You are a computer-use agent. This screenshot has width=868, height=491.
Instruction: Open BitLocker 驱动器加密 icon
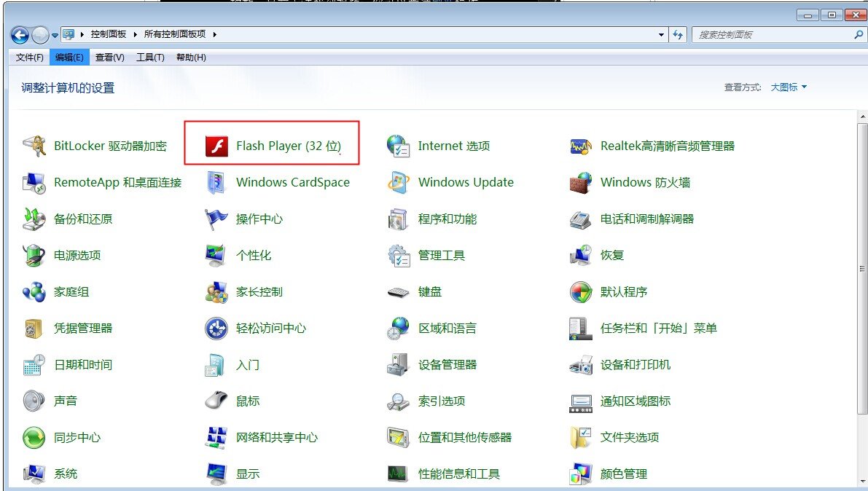[34, 146]
